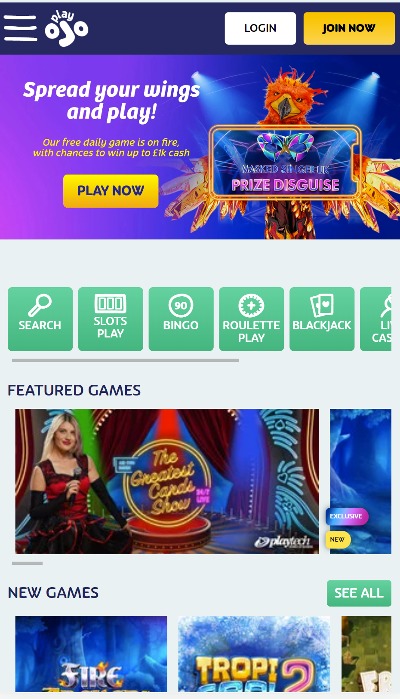This screenshot has height=699, width=400.
Task: Choose the Roulette Play tile
Action: (252, 319)
